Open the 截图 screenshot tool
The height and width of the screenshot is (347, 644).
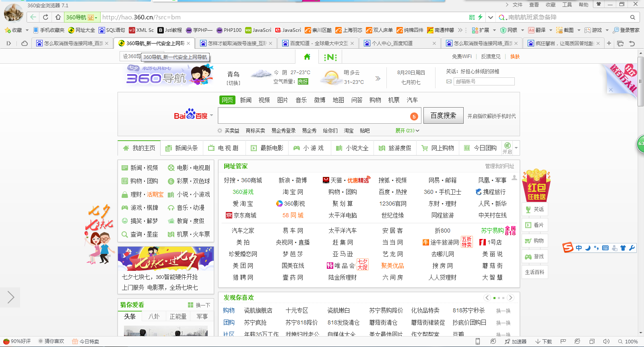565,30
